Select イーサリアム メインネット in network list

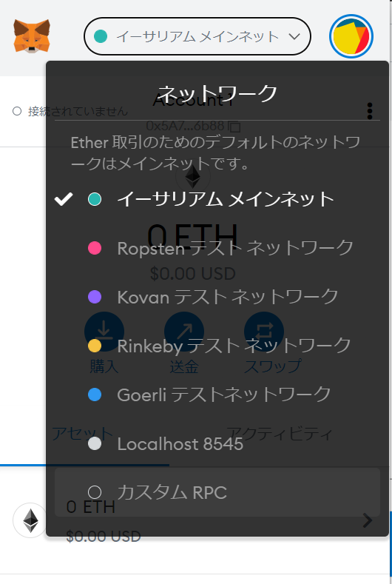[217, 199]
